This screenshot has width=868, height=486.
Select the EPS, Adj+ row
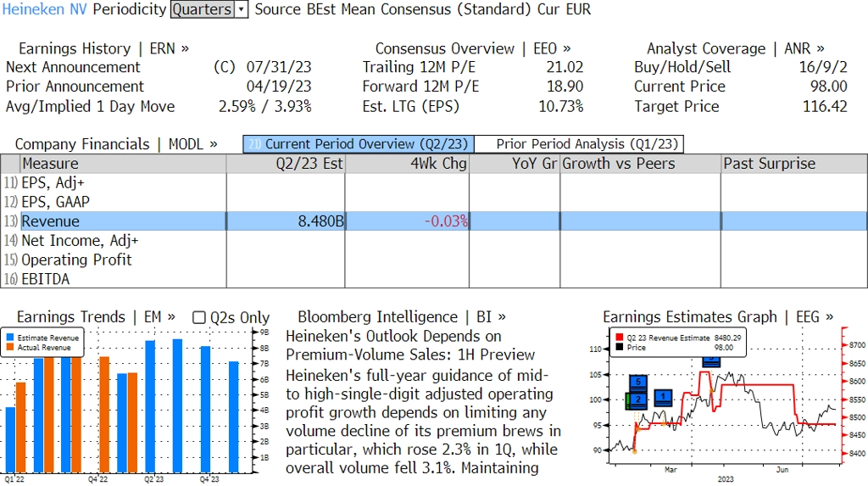(x=433, y=183)
